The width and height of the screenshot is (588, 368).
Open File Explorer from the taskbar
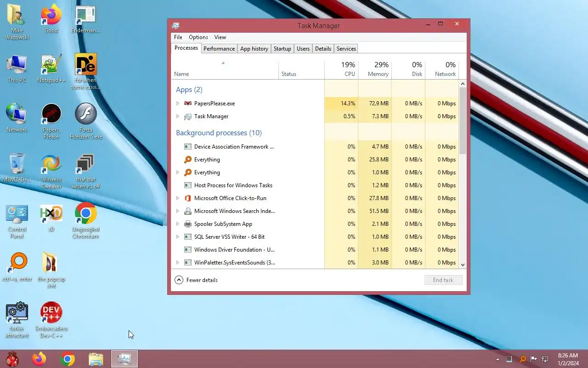tap(96, 359)
